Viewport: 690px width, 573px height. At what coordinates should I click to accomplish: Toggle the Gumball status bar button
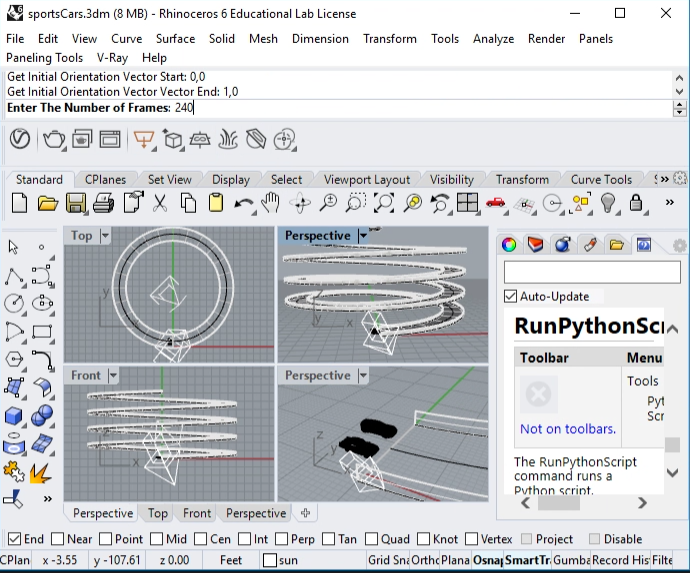(571, 560)
